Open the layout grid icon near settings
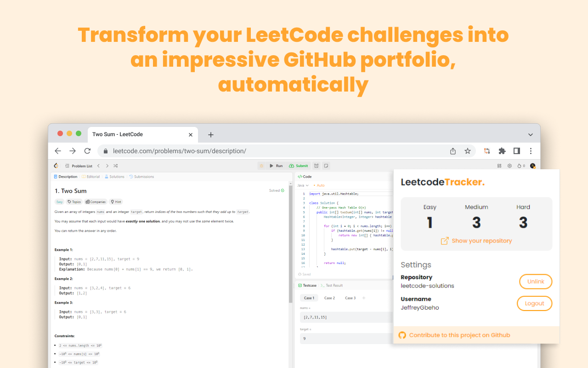 tap(499, 166)
